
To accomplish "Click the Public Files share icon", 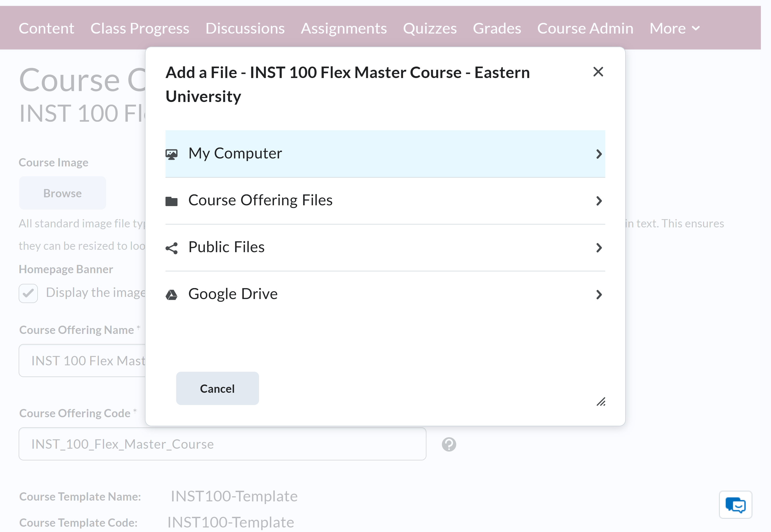I will pos(171,248).
